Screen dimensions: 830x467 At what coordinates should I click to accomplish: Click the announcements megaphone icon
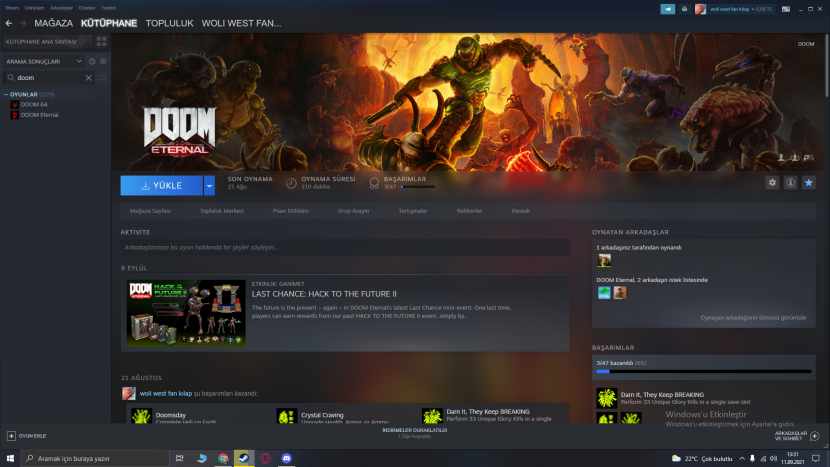[x=668, y=9]
